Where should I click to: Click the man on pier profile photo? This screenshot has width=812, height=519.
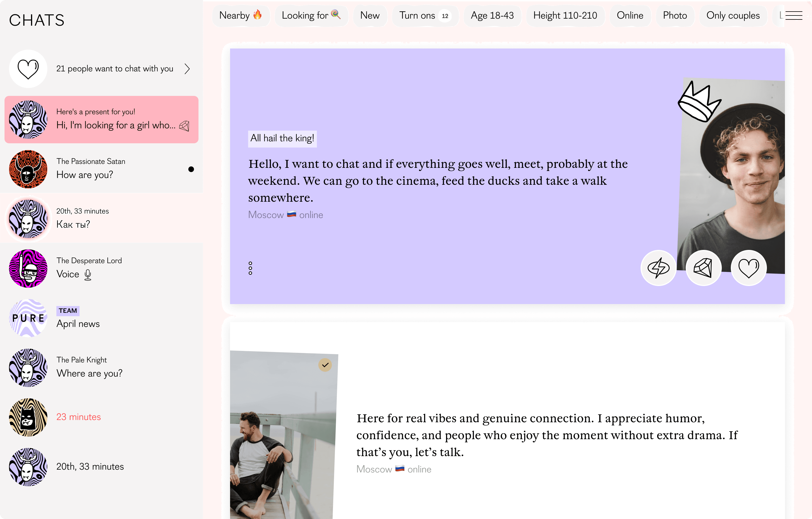(x=283, y=435)
